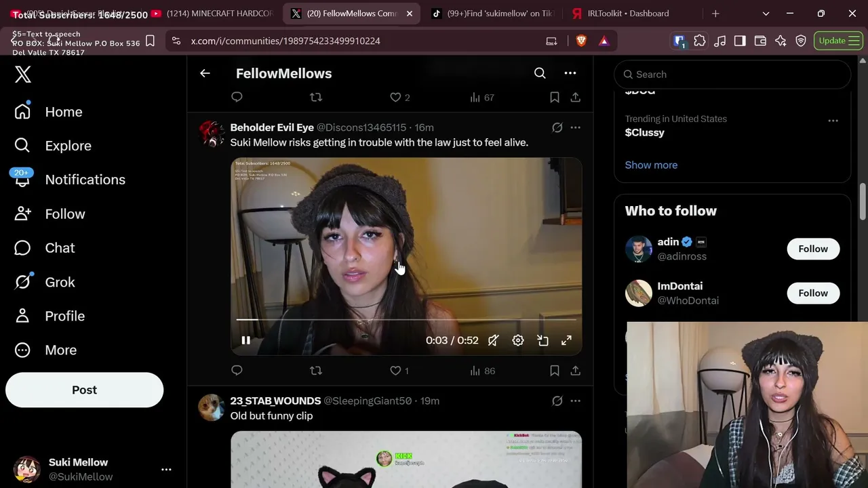
Task: Click the X Search input field
Action: (x=732, y=75)
